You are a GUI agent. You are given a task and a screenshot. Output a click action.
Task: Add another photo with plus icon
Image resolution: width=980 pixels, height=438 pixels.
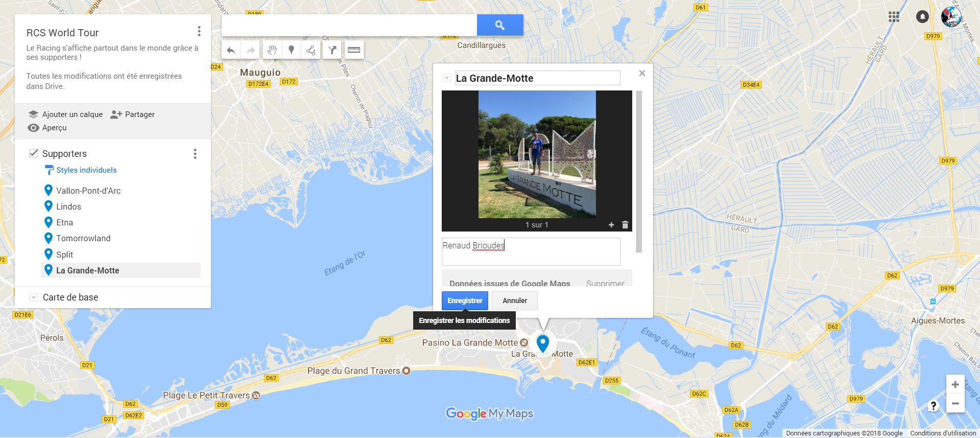click(x=611, y=225)
